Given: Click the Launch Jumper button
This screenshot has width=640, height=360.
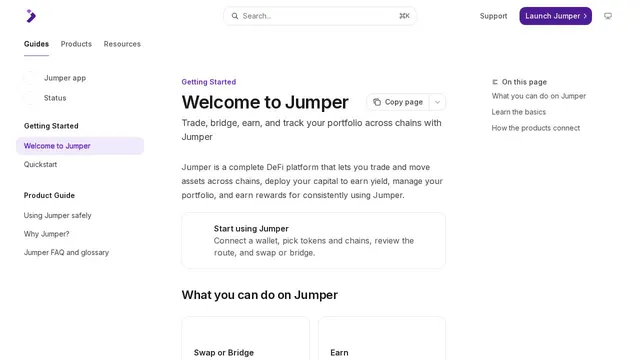Looking at the screenshot, I should tap(556, 16).
